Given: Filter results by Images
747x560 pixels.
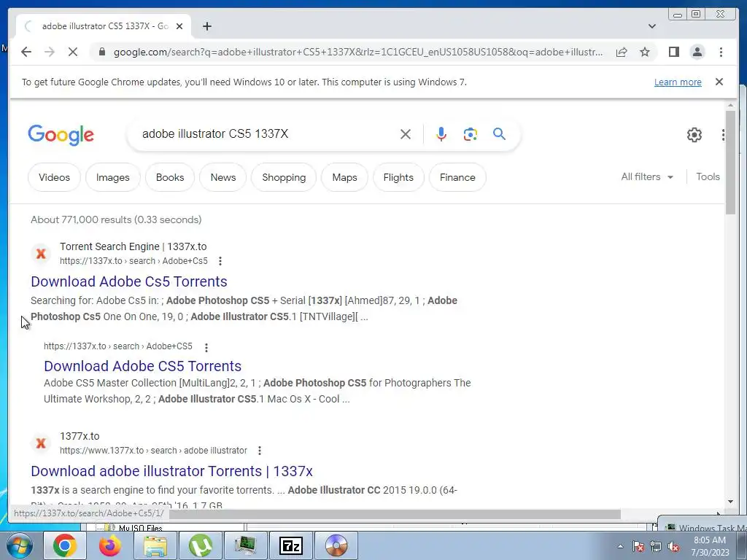Looking at the screenshot, I should [113, 177].
